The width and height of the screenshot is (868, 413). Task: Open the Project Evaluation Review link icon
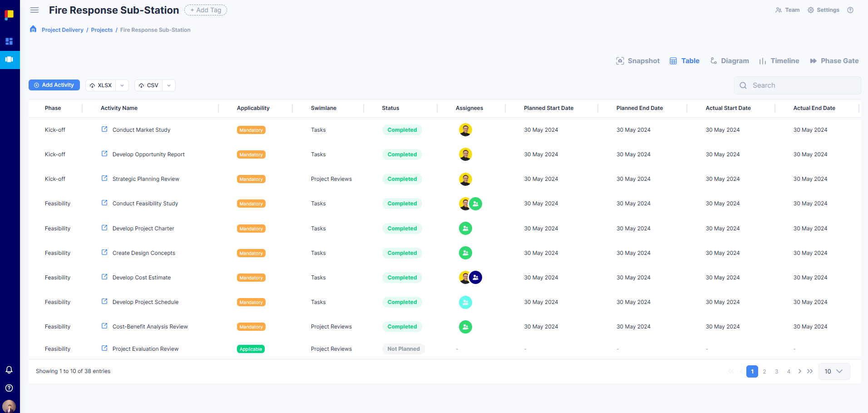(x=104, y=348)
